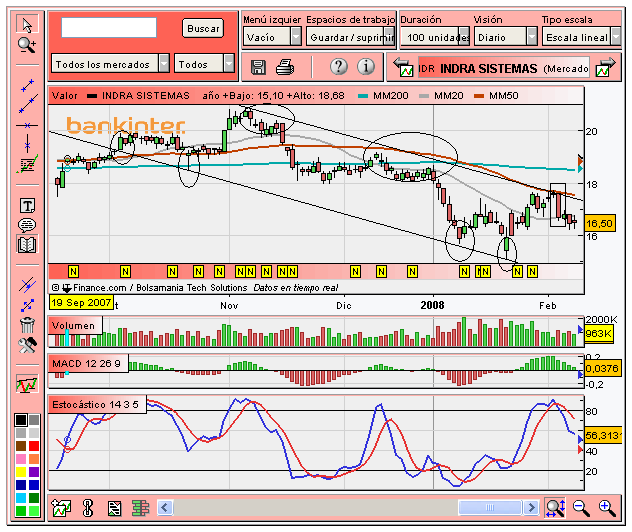Pick the cyan color swatch

click(x=21, y=497)
